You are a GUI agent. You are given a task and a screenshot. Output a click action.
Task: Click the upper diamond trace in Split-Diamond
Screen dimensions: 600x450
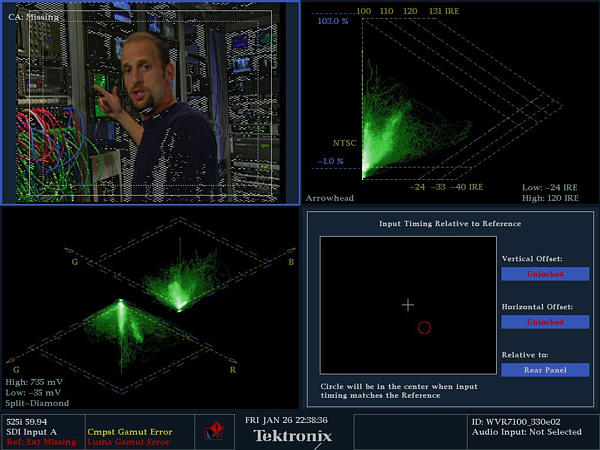coord(180,280)
